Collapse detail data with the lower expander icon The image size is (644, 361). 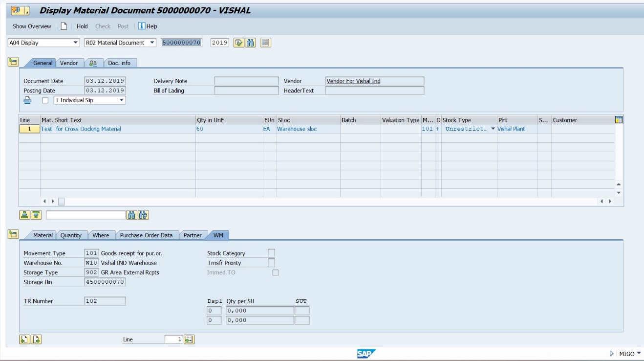coord(13,234)
